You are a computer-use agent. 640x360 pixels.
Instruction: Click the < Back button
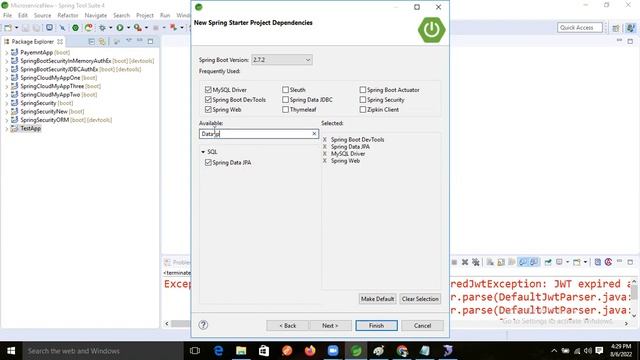pos(288,325)
